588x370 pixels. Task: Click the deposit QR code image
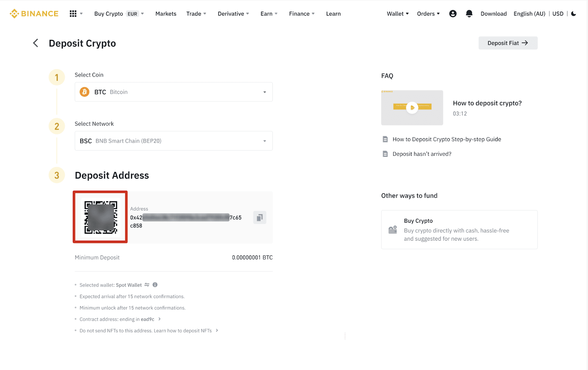pyautogui.click(x=100, y=217)
